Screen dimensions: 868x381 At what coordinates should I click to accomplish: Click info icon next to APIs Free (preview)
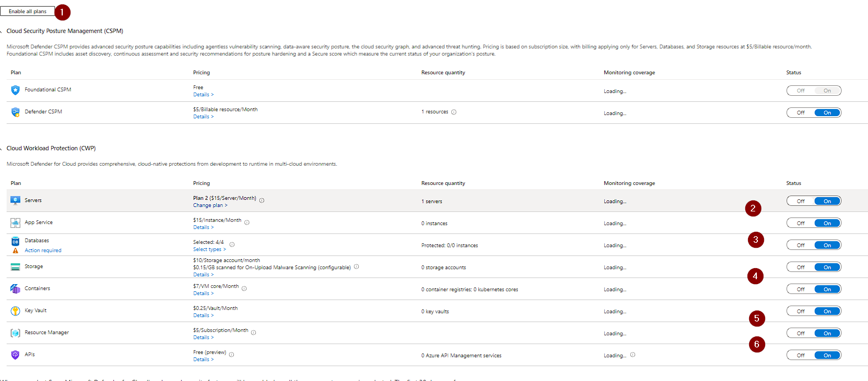pos(232,355)
